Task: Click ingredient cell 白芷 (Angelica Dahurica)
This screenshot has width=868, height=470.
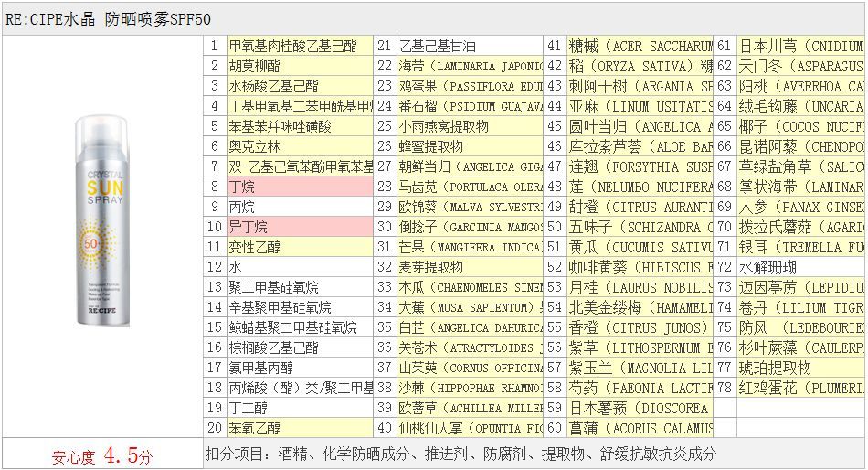Action: (x=470, y=327)
